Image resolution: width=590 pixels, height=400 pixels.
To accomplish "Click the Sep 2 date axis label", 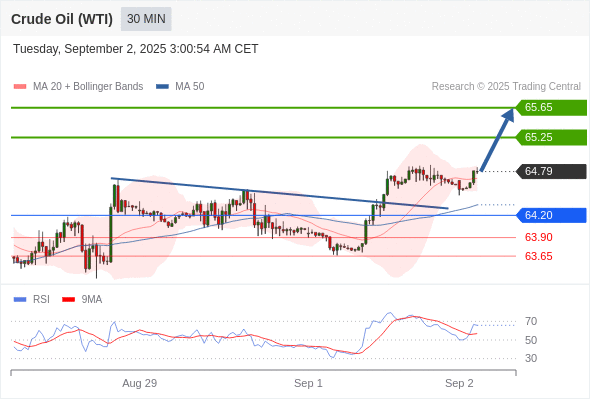I will tap(459, 383).
